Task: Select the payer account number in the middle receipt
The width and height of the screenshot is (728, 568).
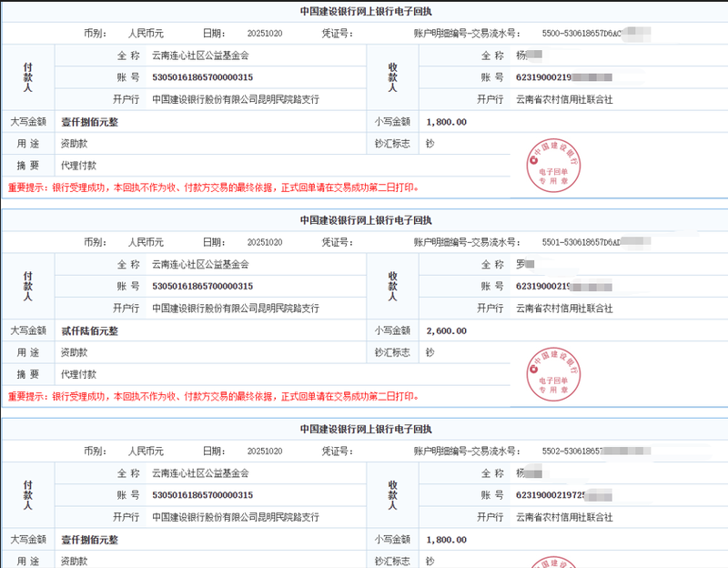Action: 202,287
